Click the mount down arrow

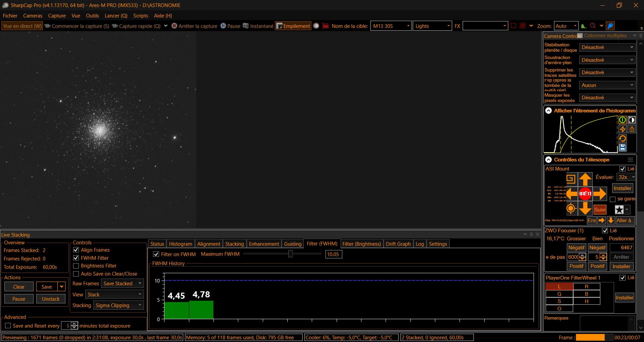click(x=585, y=208)
